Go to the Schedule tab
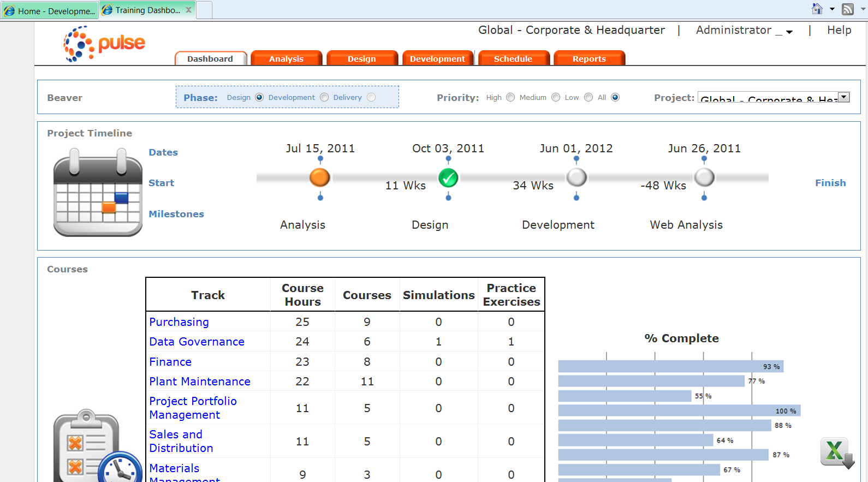Image resolution: width=868 pixels, height=482 pixels. click(513, 58)
